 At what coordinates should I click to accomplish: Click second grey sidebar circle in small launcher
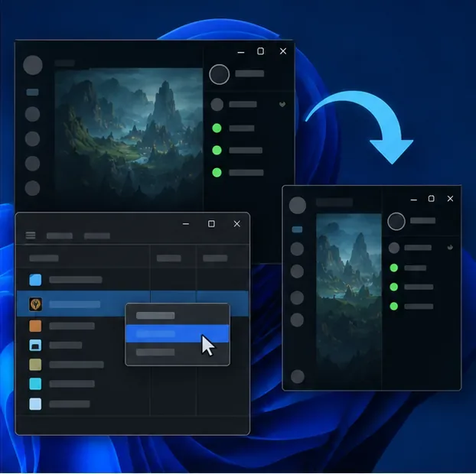297,271
